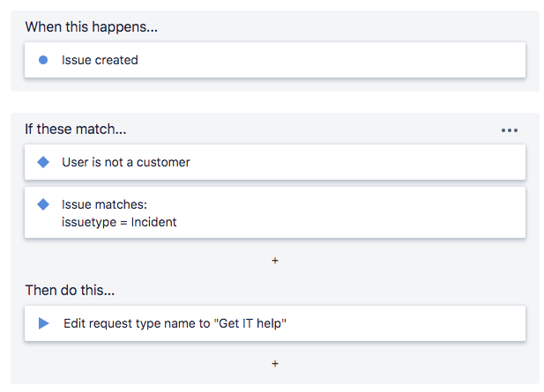This screenshot has width=544, height=392.
Task: Click the blue triangle action icon
Action: click(43, 323)
